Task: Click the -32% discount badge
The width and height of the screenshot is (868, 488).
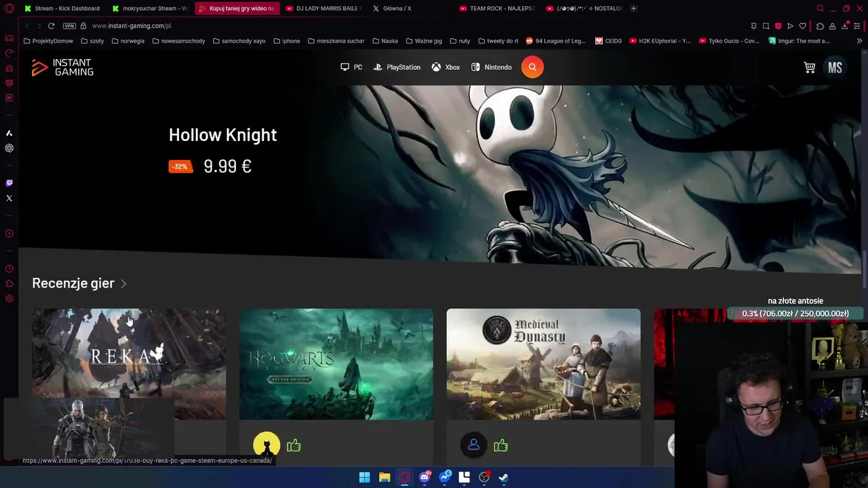Action: [180, 167]
